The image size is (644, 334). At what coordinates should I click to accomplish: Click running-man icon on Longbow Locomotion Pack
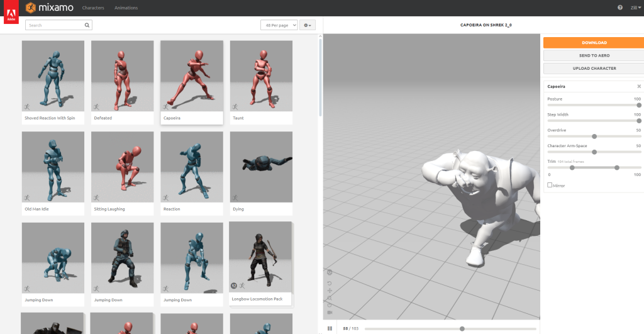pos(242,286)
